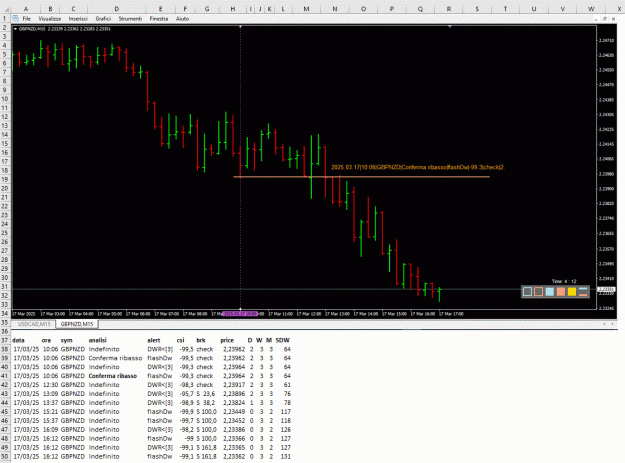Click the '17 Mar 17:00' time axis label
Viewport: 625px width, 463px height.
pyautogui.click(x=452, y=314)
